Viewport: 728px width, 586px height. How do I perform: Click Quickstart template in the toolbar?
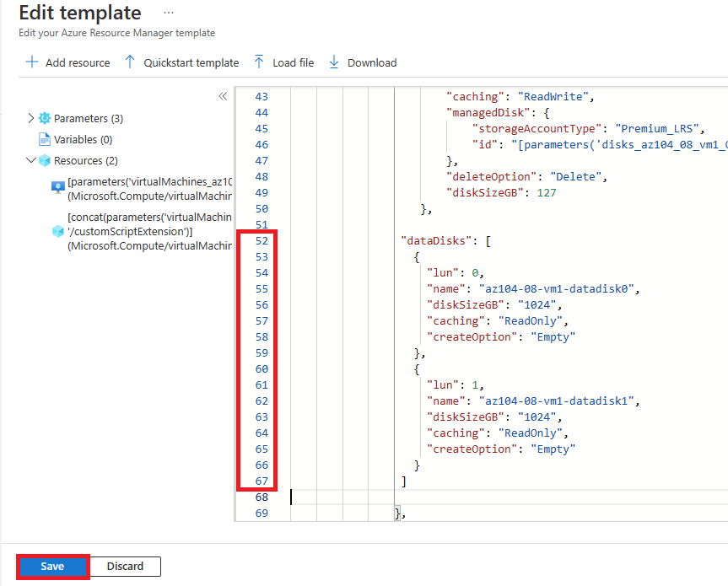(182, 62)
